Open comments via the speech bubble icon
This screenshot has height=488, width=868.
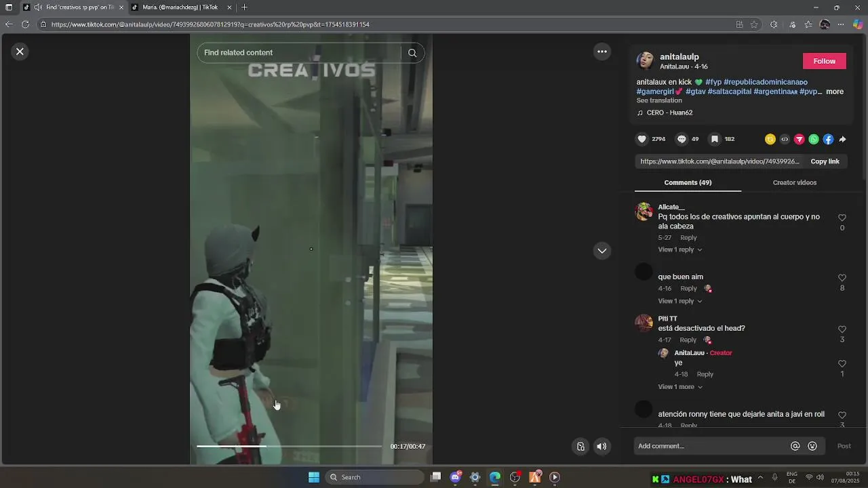682,139
